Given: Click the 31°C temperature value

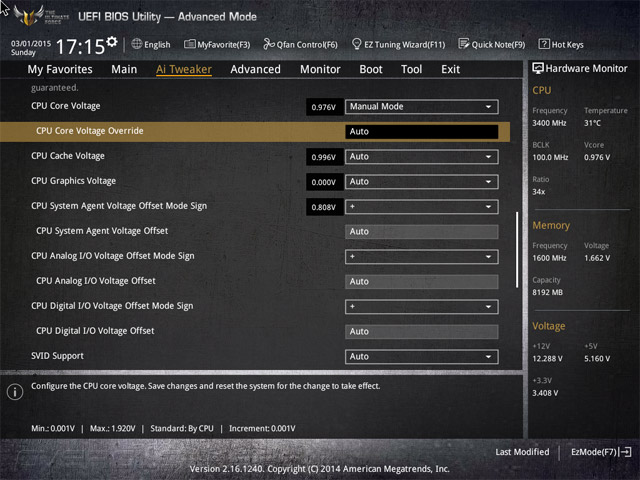Looking at the screenshot, I should [x=592, y=123].
